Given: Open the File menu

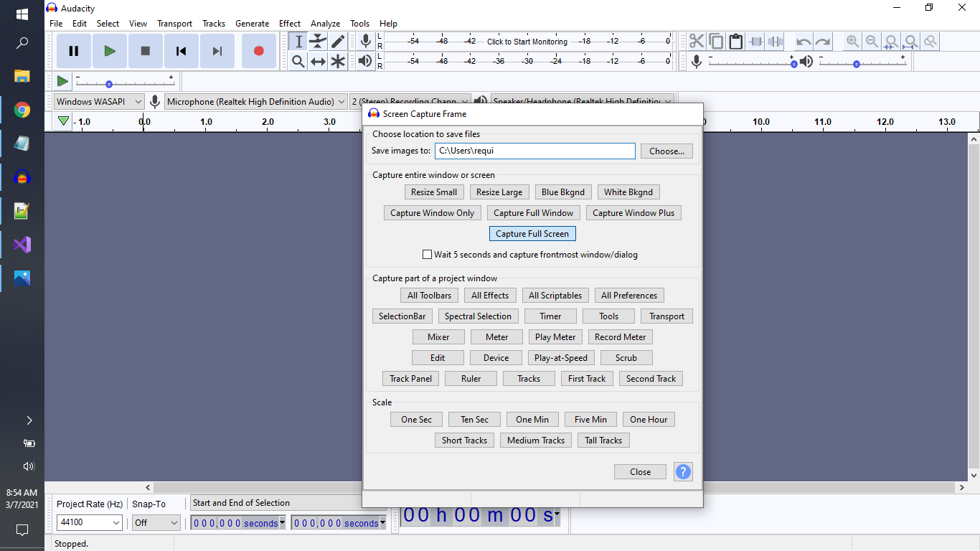Looking at the screenshot, I should [56, 24].
